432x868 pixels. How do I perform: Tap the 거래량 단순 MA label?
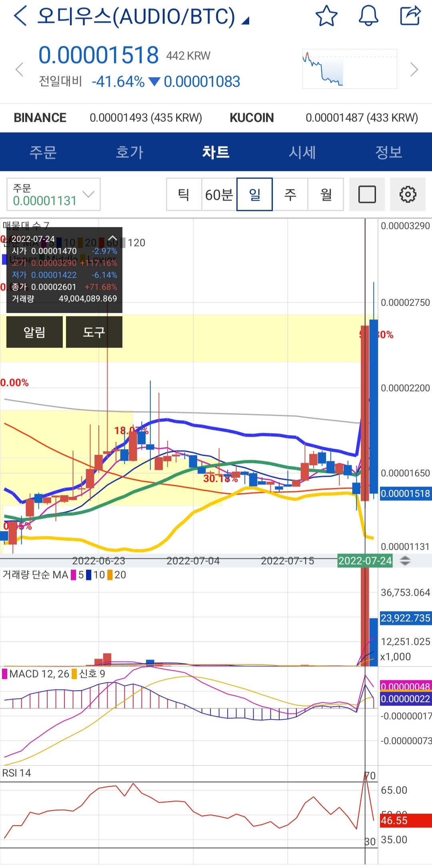point(35,575)
